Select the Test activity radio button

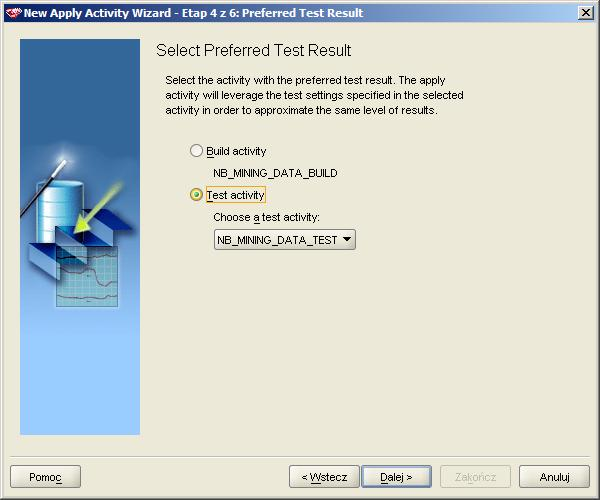[x=196, y=195]
